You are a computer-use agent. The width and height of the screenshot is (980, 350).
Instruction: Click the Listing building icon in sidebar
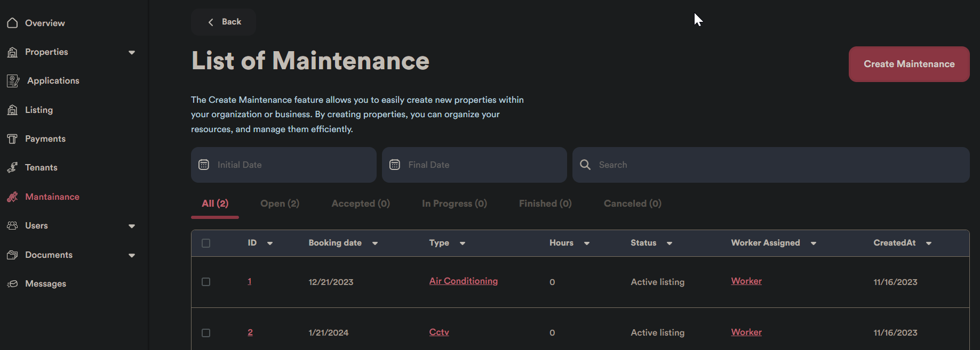coord(12,110)
